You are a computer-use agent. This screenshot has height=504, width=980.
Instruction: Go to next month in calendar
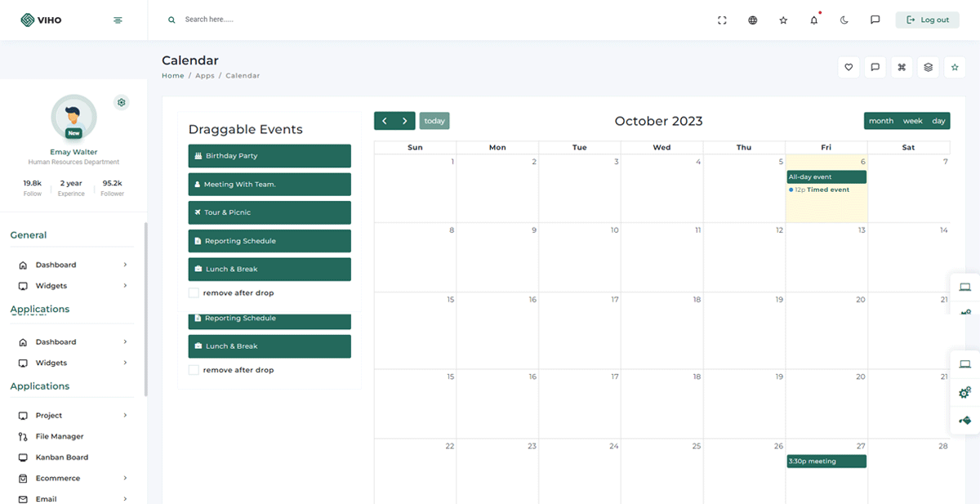(405, 121)
